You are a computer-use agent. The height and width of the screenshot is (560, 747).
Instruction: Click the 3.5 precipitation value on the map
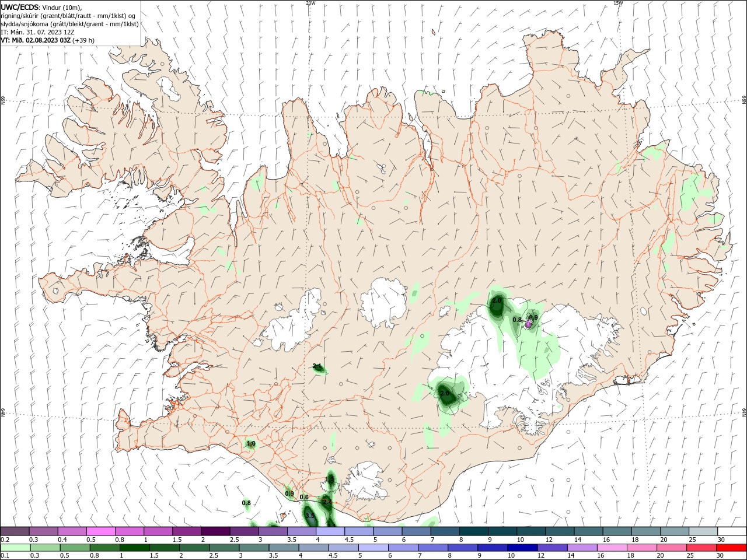pos(310,516)
